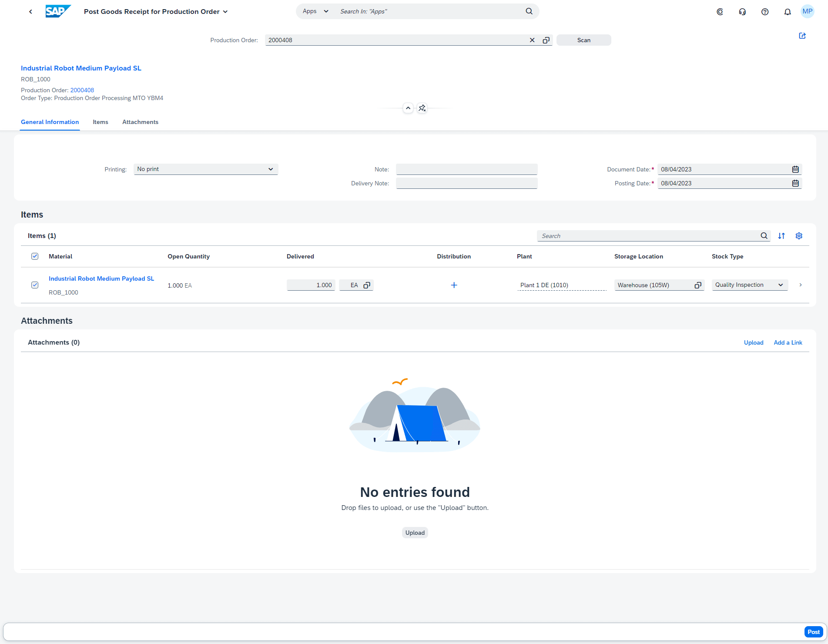The width and height of the screenshot is (828, 644).
Task: Open the Stock Type Quality Inspection dropdown
Action: point(749,285)
